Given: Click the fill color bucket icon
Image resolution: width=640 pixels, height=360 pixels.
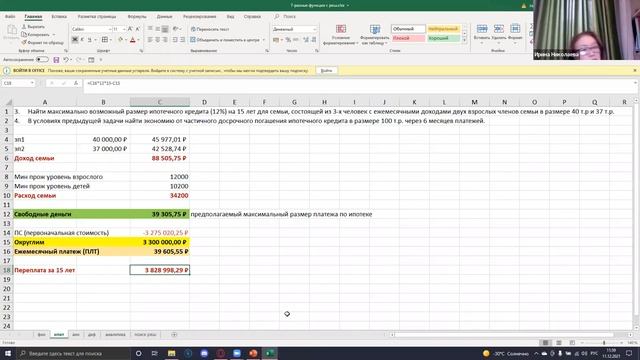Looking at the screenshot, I should coord(120,40).
